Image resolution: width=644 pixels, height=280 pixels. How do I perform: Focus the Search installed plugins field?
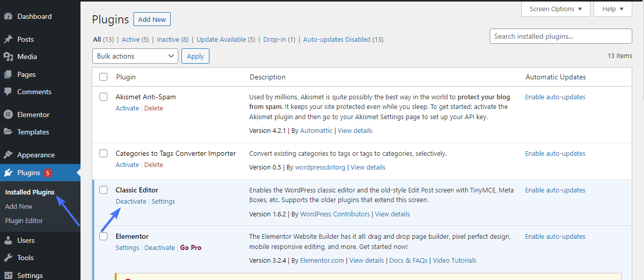coord(561,36)
